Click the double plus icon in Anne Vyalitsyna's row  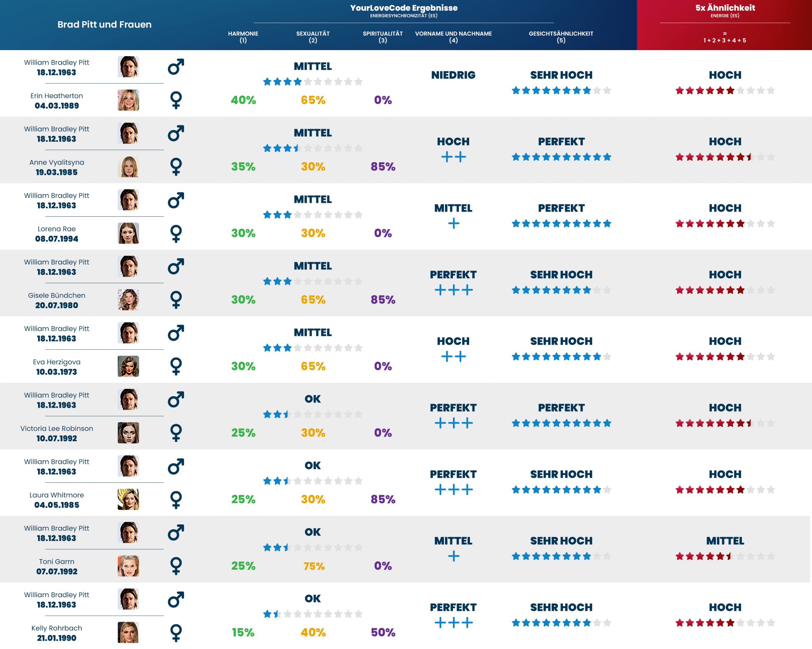coord(454,157)
